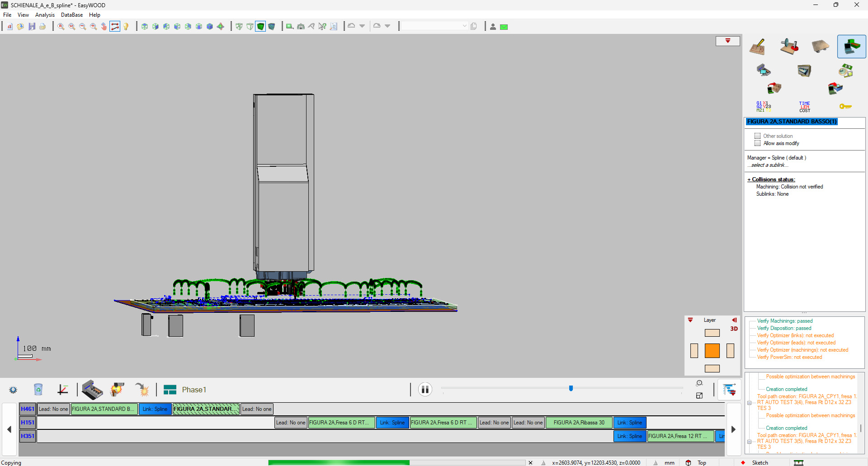
Task: Open the undo history dropdown arrow
Action: (362, 26)
